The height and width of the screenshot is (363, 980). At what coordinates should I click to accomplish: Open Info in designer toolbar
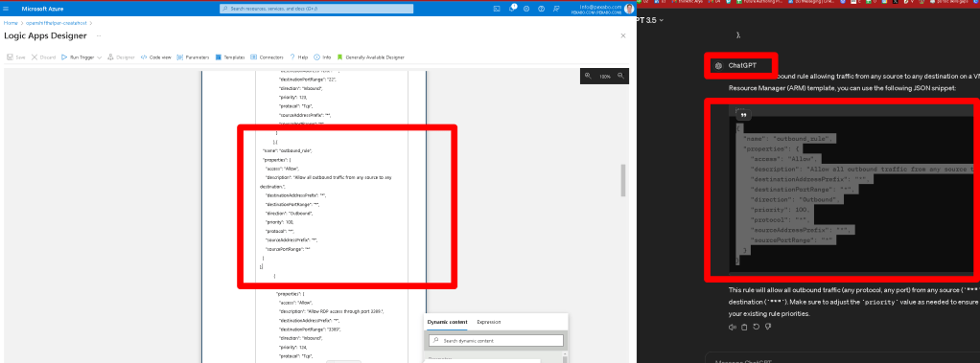click(322, 57)
